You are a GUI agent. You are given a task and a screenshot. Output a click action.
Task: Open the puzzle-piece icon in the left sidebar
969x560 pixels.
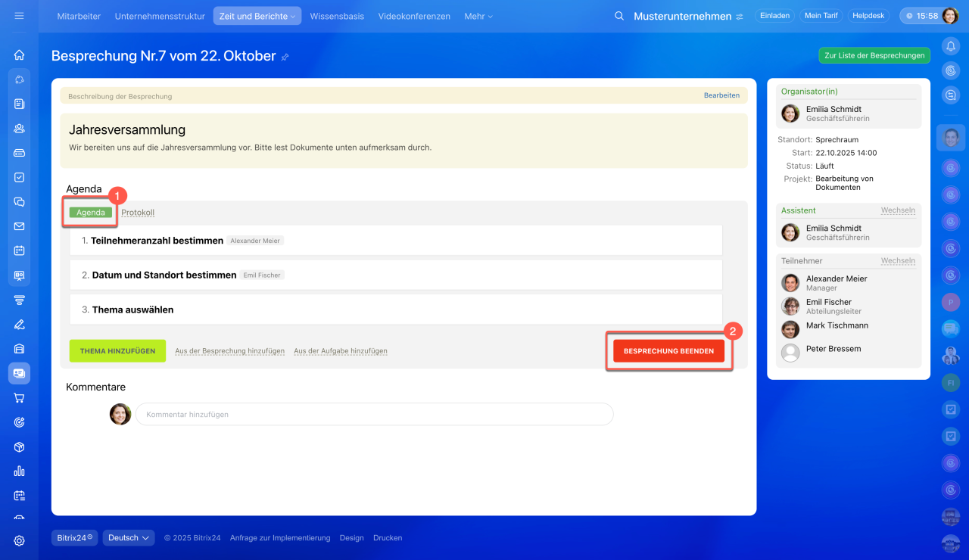pyautogui.click(x=19, y=79)
